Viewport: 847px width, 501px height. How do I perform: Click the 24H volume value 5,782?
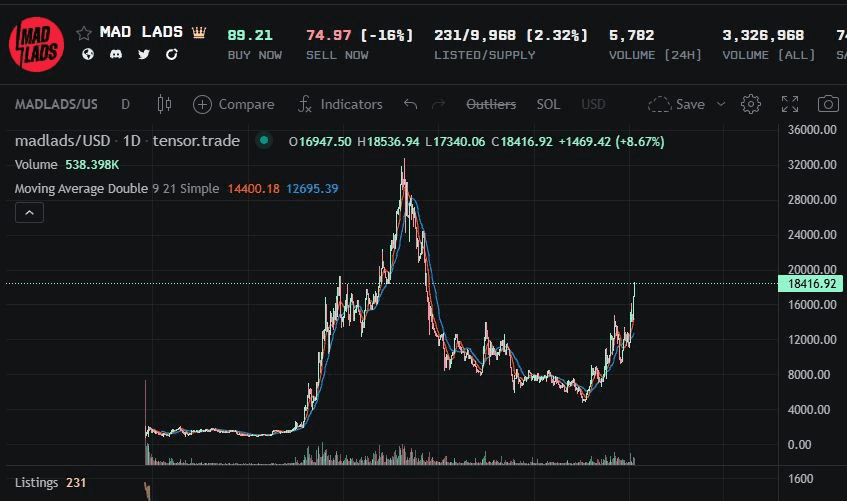click(x=631, y=35)
